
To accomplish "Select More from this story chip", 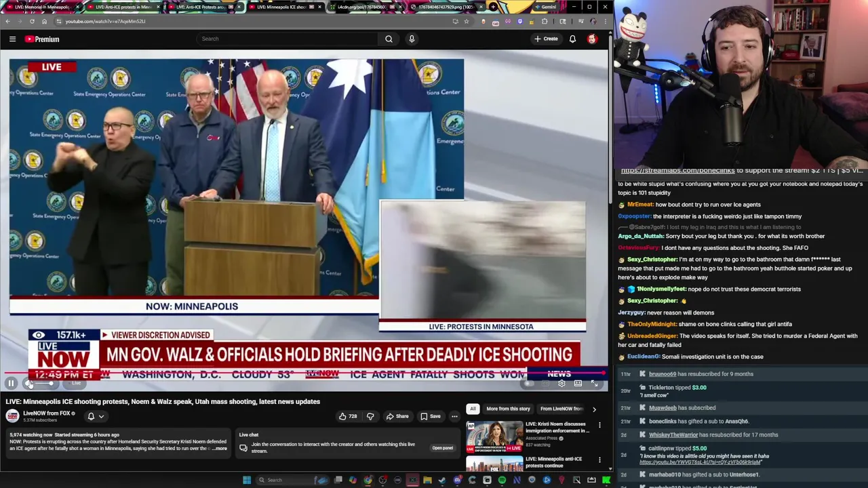I will (508, 409).
